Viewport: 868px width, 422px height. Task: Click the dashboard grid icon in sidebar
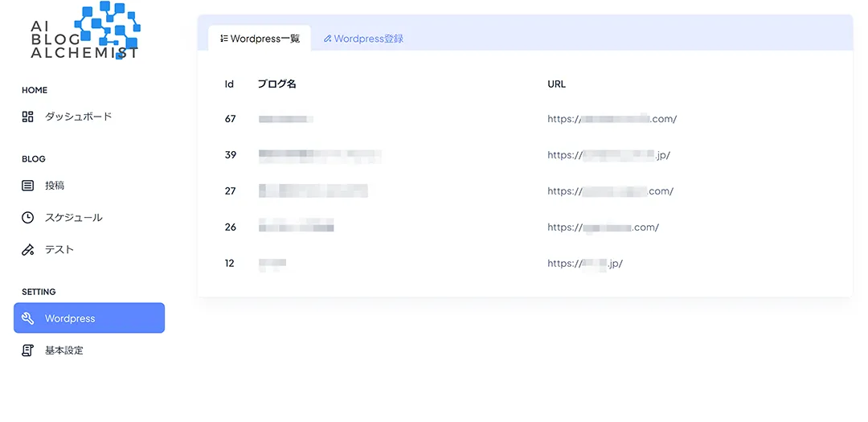pyautogui.click(x=28, y=117)
